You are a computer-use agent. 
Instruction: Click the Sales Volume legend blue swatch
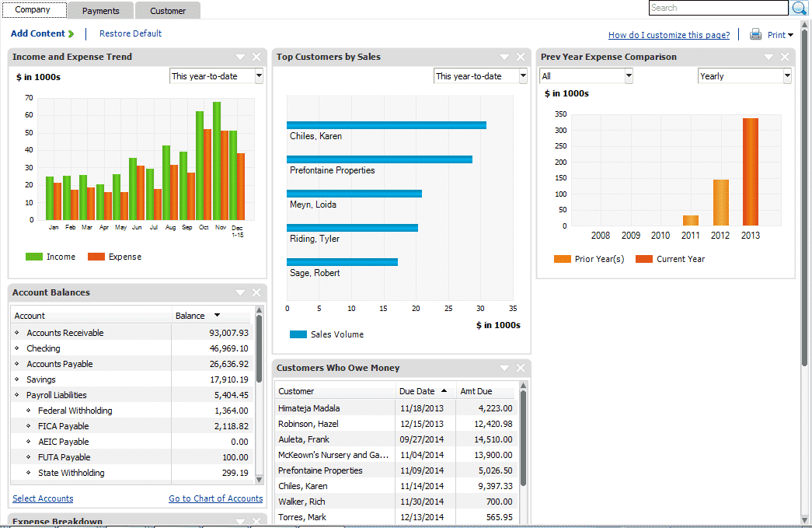point(298,334)
